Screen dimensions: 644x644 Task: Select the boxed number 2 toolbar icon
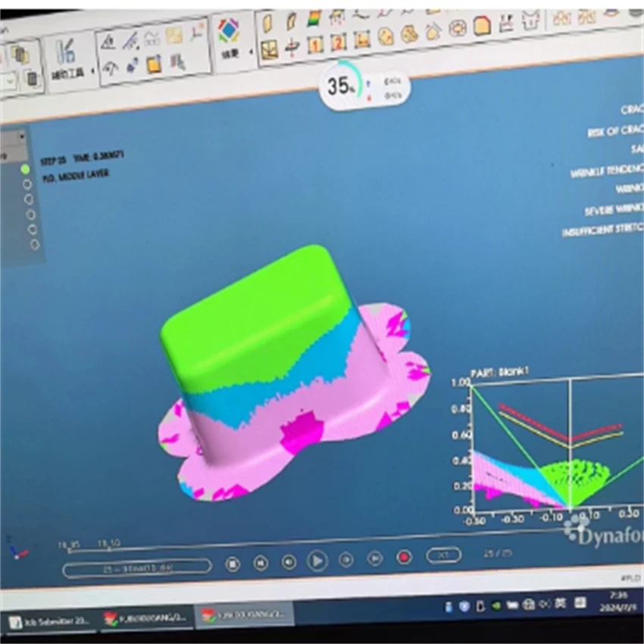tap(339, 42)
